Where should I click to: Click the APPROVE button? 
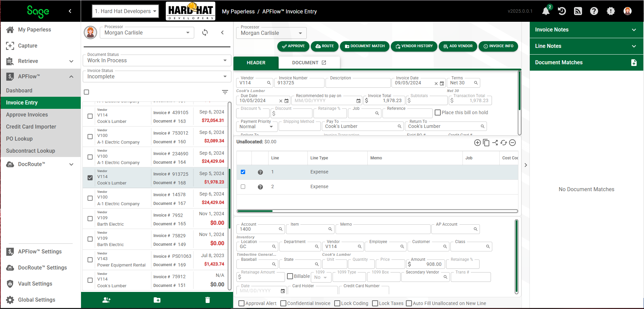(293, 46)
